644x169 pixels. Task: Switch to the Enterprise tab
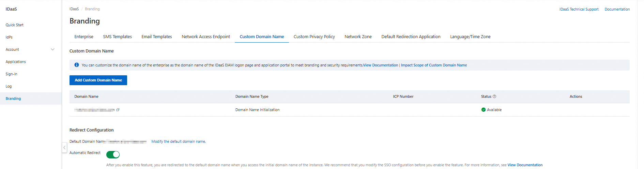(84, 37)
